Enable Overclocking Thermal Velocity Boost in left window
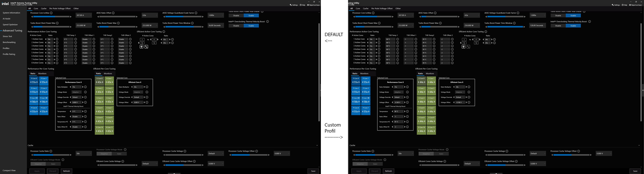Image resolution: width=644 pixels, height=174 pixels. click(x=251, y=26)
